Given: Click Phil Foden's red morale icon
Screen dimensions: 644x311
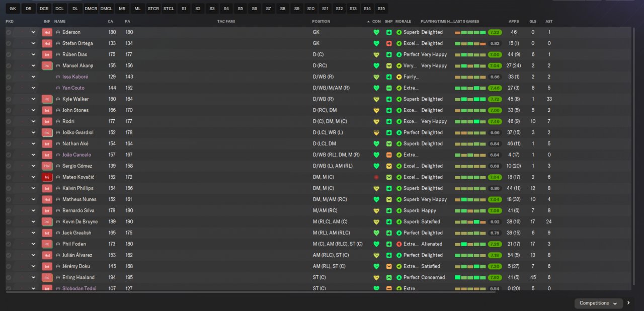Looking at the screenshot, I should click(x=399, y=244).
